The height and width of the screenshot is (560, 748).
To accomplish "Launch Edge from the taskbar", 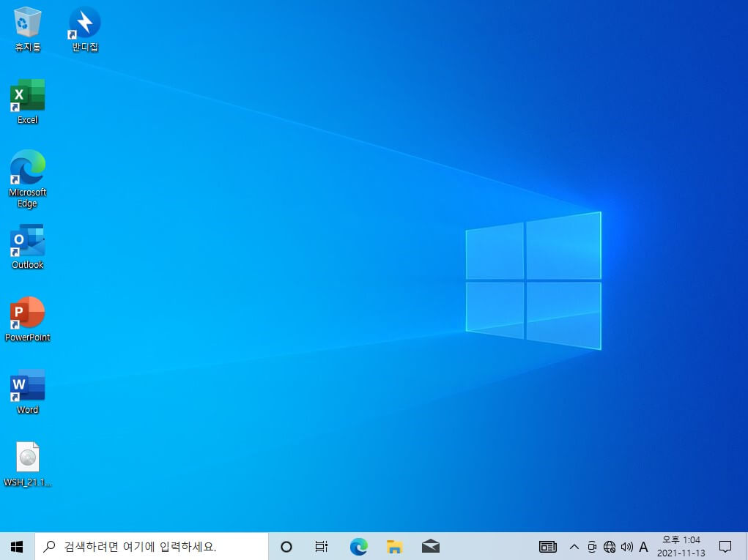I will [x=359, y=547].
